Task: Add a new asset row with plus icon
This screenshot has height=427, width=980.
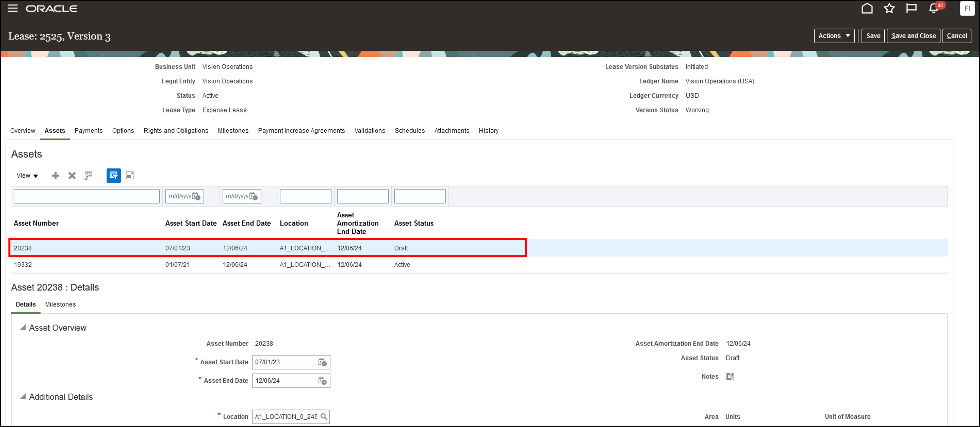Action: click(56, 176)
